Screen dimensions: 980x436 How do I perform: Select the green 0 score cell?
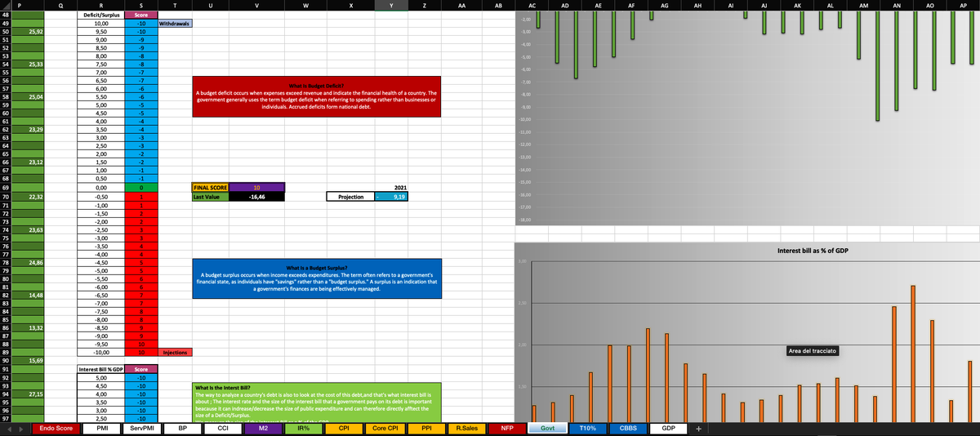click(x=140, y=188)
